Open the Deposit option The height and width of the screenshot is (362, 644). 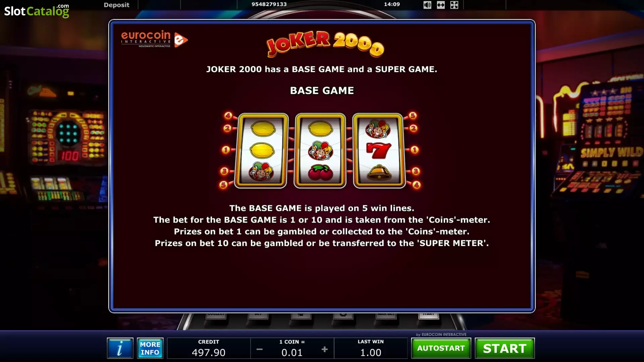point(116,5)
